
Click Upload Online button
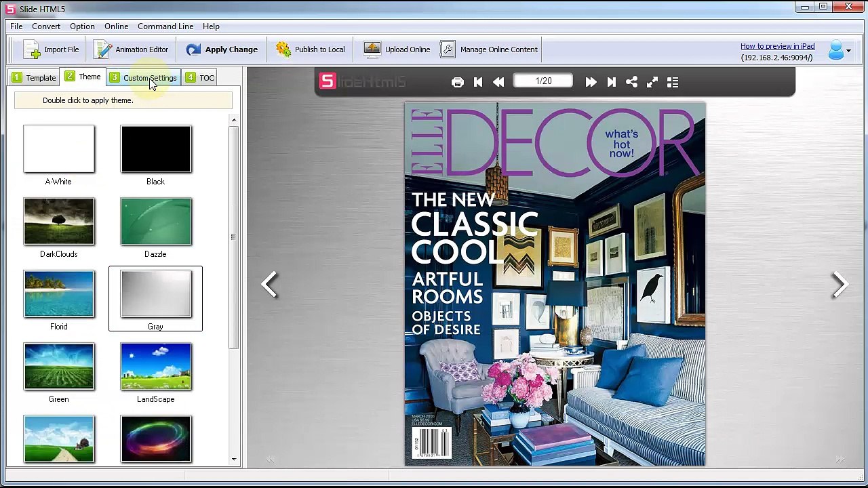[397, 49]
